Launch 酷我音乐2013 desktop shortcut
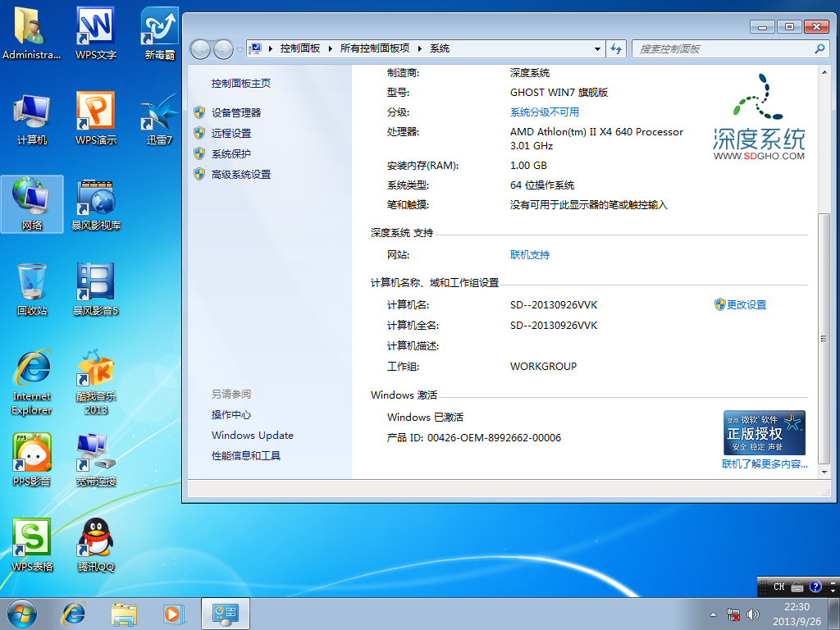 pyautogui.click(x=96, y=382)
